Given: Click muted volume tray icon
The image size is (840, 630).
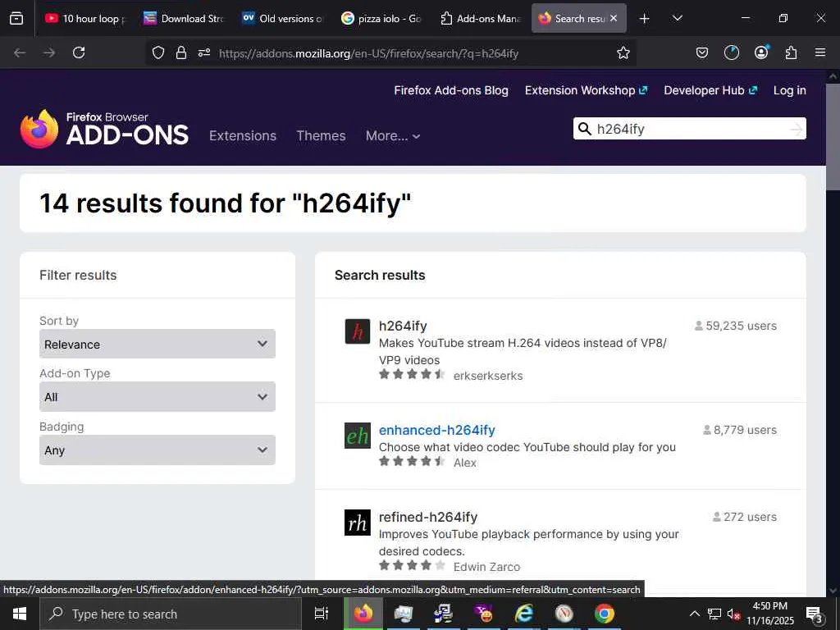Looking at the screenshot, I should coord(733,614).
